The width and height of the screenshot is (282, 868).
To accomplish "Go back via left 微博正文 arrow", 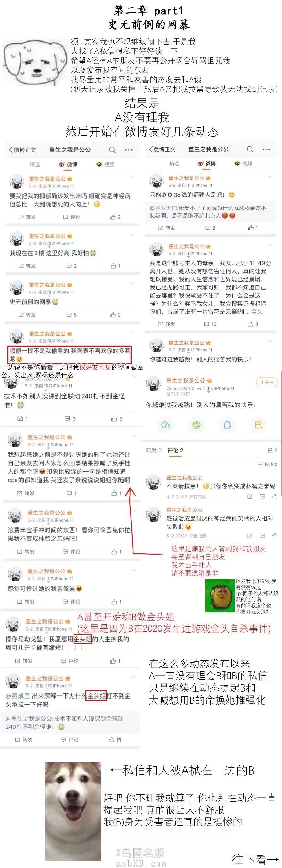I will pyautogui.click(x=11, y=150).
